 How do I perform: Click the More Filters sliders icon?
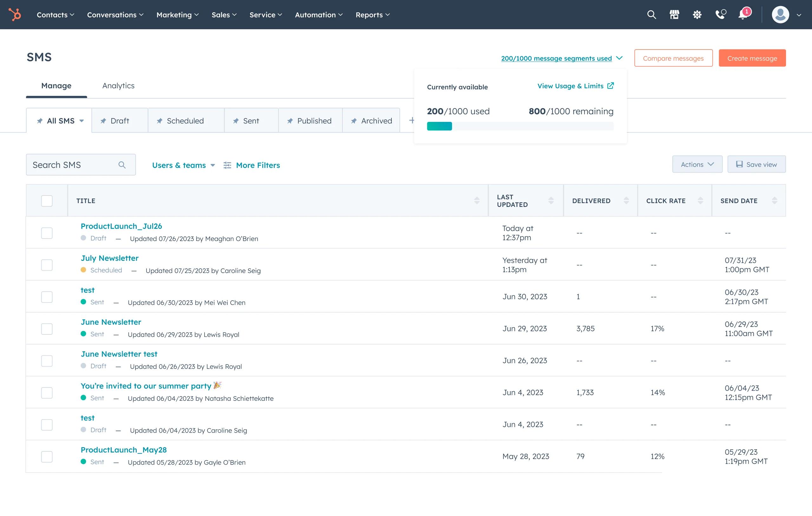[x=227, y=165]
